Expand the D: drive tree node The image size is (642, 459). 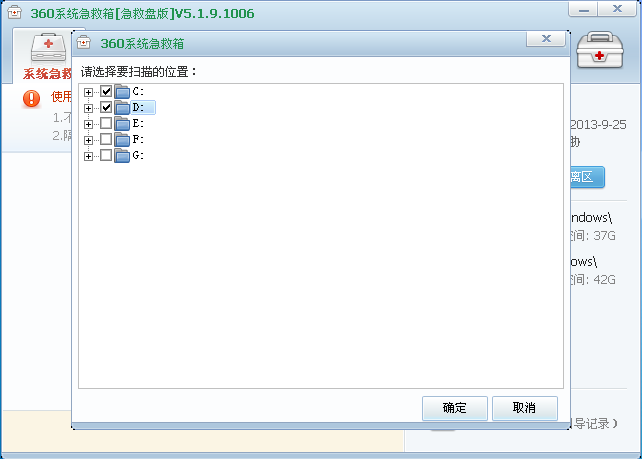(89, 108)
